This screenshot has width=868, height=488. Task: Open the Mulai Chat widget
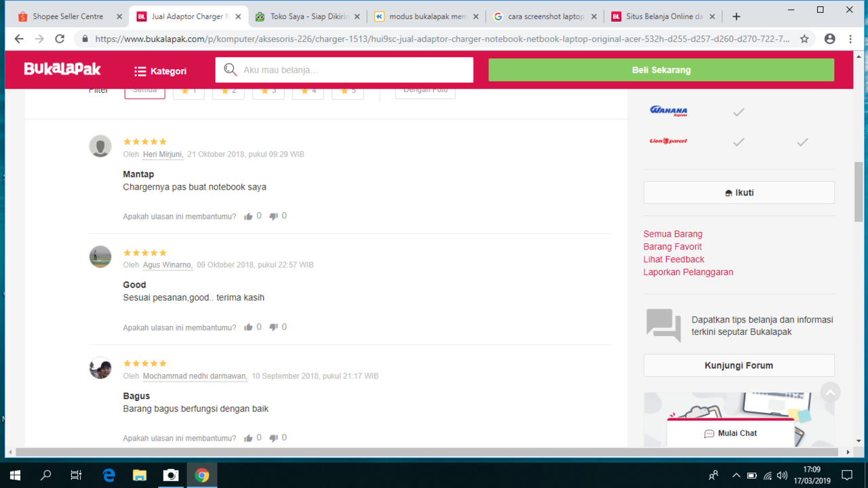tap(730, 433)
